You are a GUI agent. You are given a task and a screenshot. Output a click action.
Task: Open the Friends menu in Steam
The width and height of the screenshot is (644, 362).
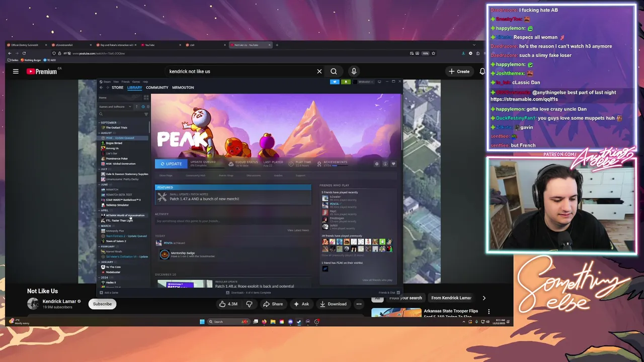pos(125,81)
